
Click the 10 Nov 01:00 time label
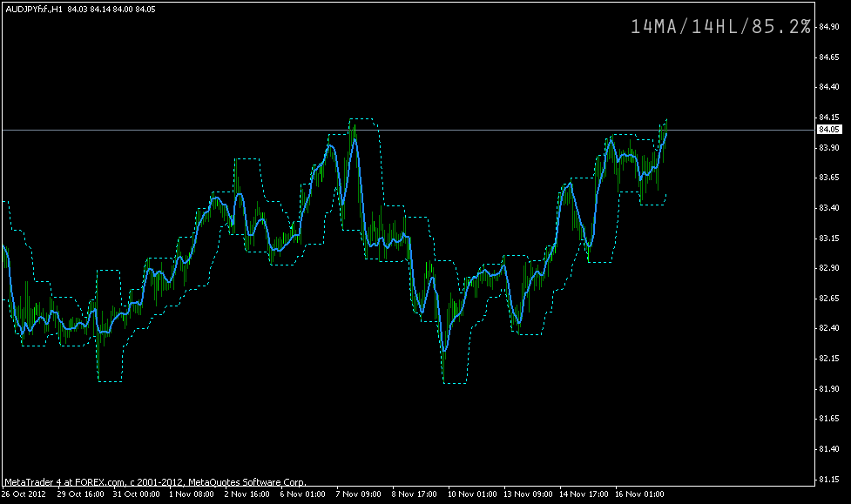pos(472,494)
